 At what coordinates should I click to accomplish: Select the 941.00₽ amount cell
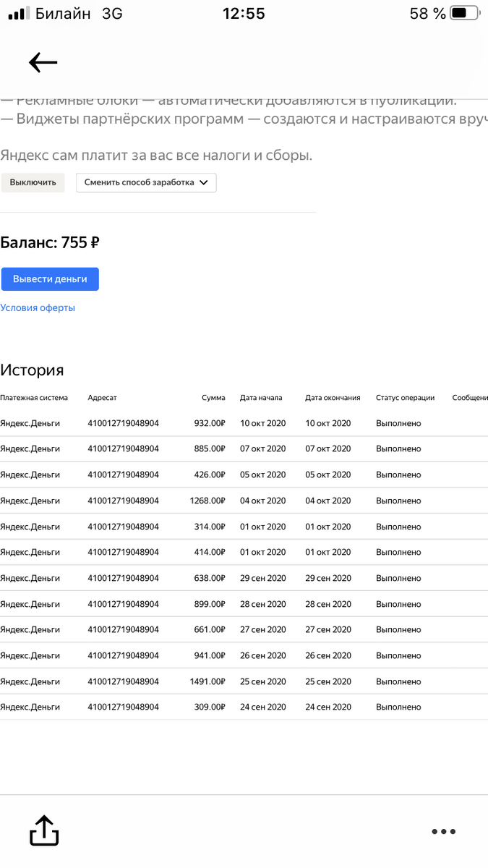210,655
